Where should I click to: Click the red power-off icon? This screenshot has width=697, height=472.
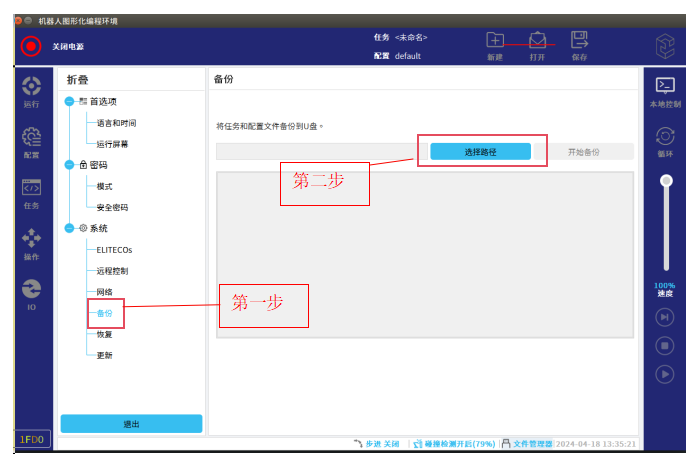tap(31, 46)
